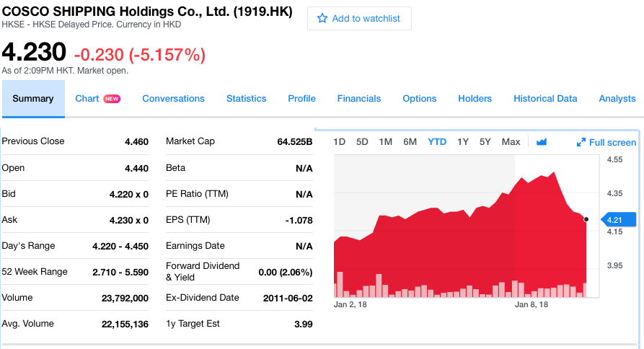The image size is (644, 349).
Task: Select the YTD chart range
Action: [x=437, y=142]
